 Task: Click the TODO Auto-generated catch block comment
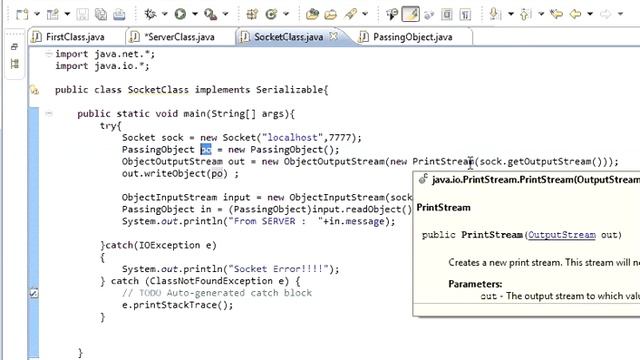(217, 293)
